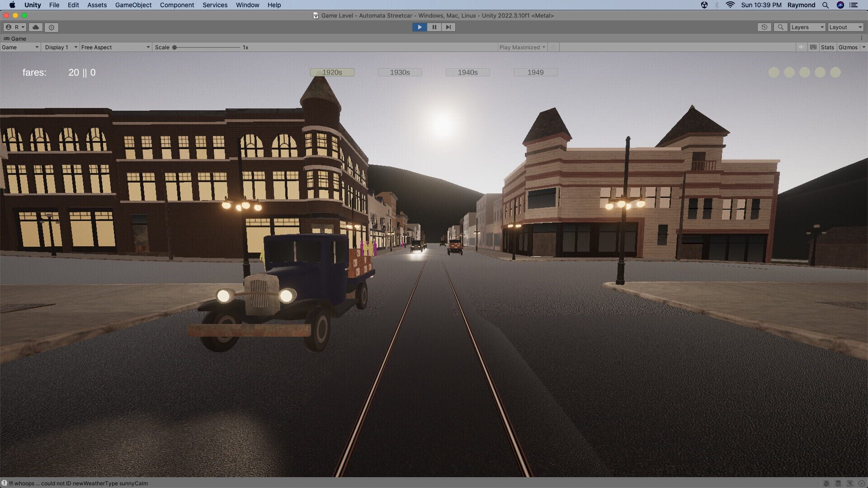
Task: Open the editor search magnifier
Action: tap(780, 27)
